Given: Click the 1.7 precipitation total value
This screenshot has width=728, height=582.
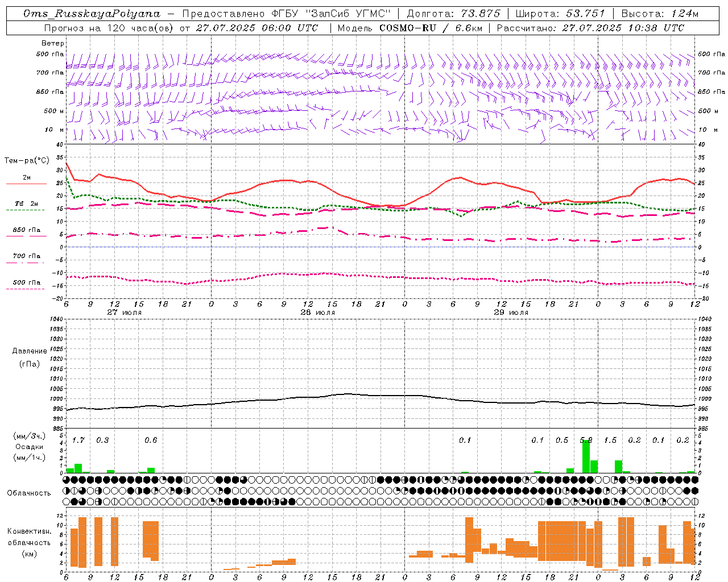Looking at the screenshot, I should click(78, 440).
